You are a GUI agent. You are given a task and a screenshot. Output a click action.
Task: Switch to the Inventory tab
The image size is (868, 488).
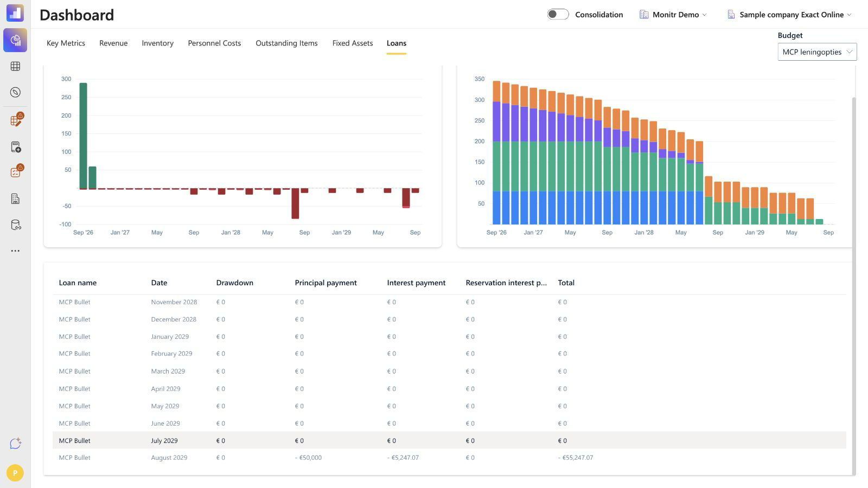[158, 43]
